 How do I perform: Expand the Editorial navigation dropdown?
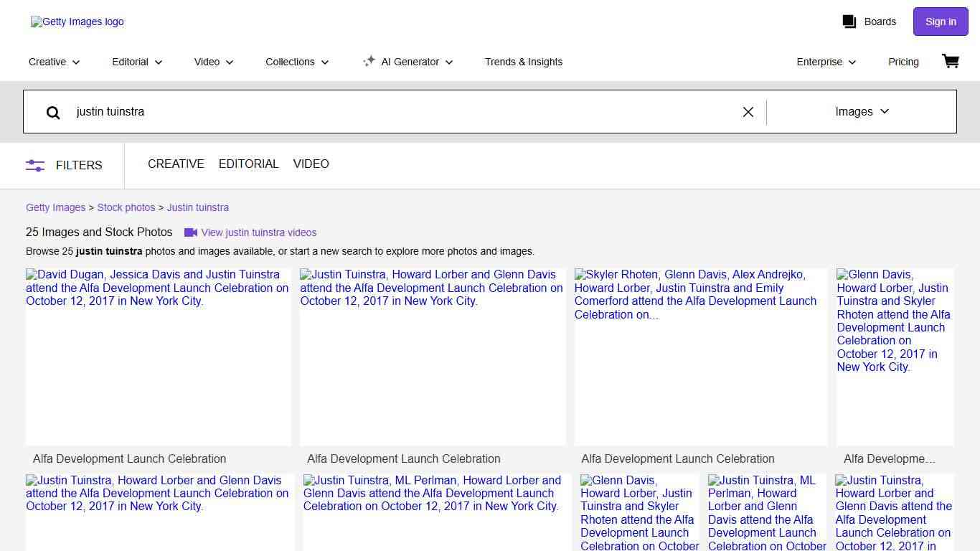[x=137, y=62]
